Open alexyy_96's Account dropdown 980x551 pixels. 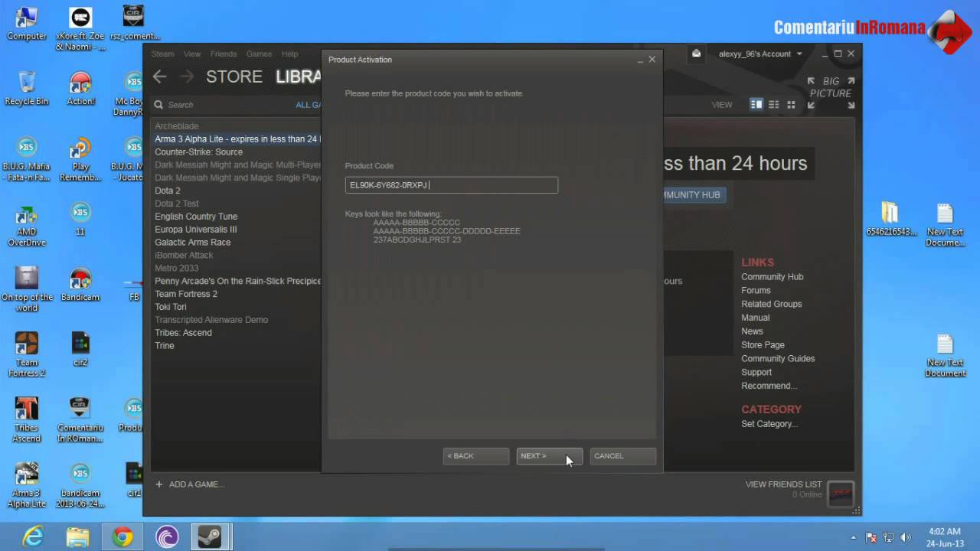(759, 54)
